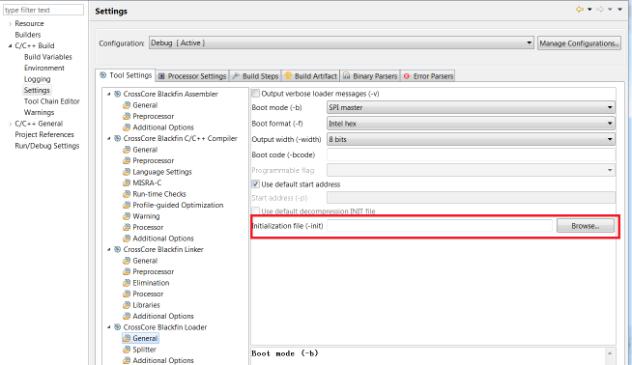Click the CrossCore Blackfin C/C++ Compiler tool icon
This screenshot has height=365, width=632.
click(x=117, y=138)
